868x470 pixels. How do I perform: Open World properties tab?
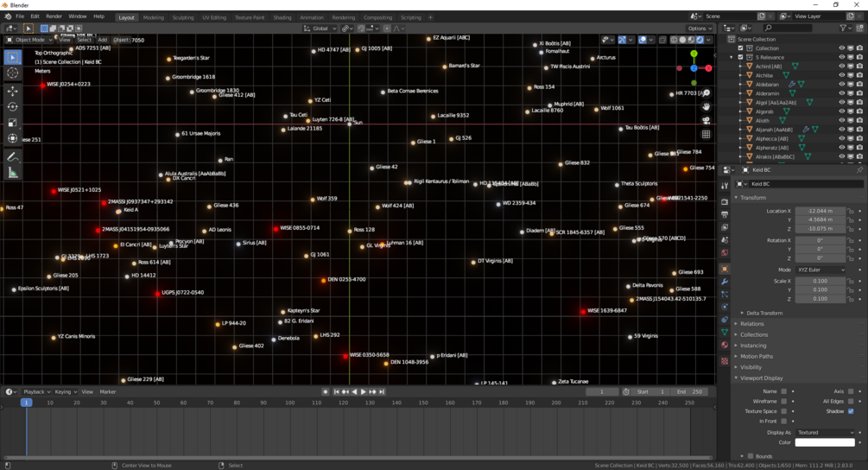point(725,253)
